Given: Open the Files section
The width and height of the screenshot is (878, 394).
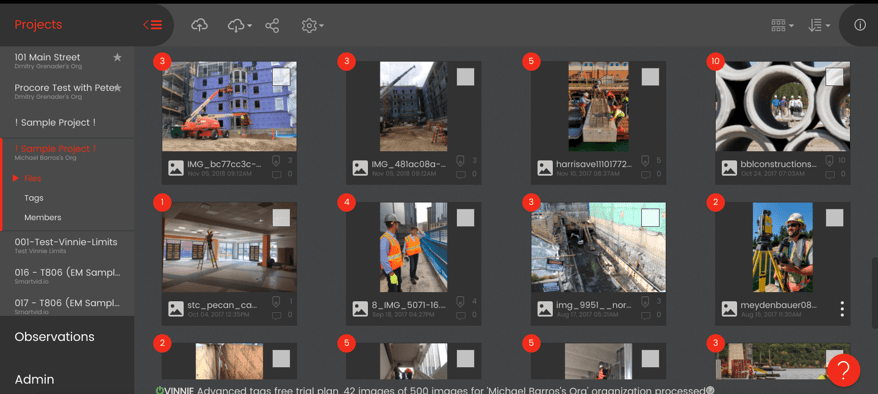Looking at the screenshot, I should click(32, 179).
